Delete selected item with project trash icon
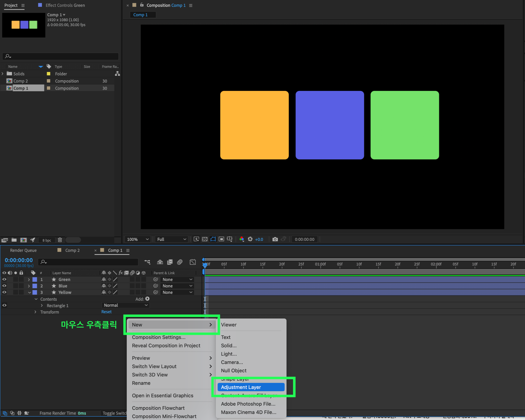This screenshot has height=420, width=525. click(60, 240)
